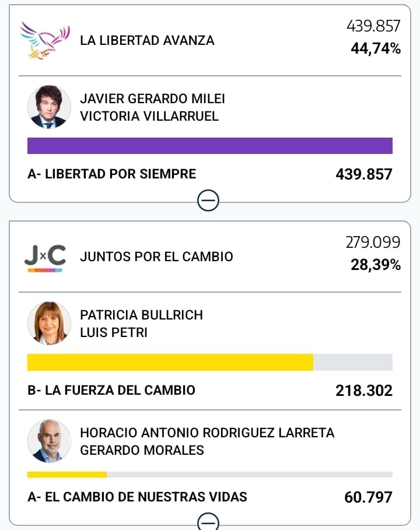Select the LA LIBERTAD AVANZA party title
The image size is (420, 530).
(x=147, y=40)
